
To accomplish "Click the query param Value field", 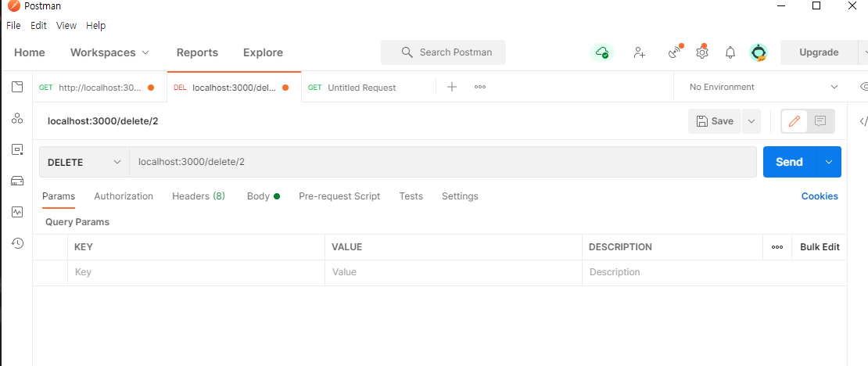I will 454,272.
